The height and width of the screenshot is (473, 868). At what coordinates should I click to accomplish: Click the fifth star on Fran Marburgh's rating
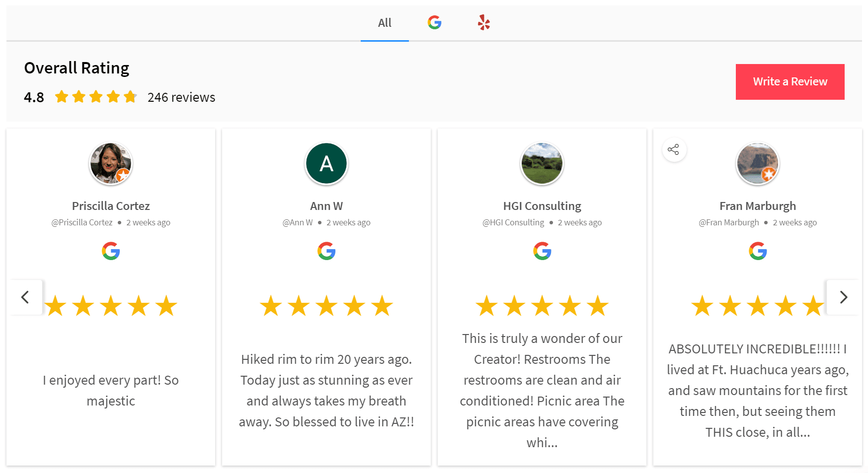click(813, 306)
